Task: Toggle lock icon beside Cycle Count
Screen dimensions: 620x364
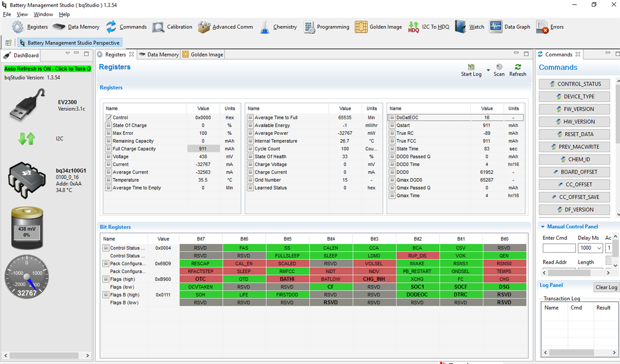Action: [250, 149]
